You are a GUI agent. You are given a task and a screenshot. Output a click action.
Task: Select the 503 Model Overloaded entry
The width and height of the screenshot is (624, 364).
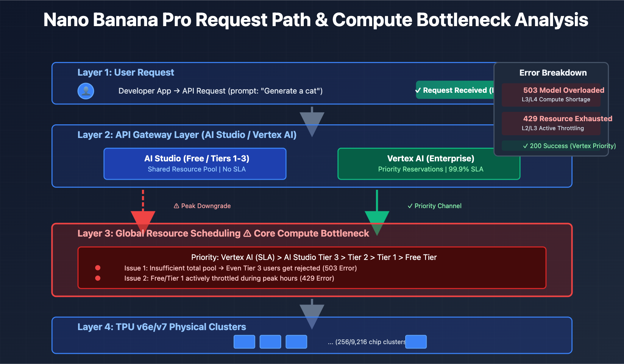pyautogui.click(x=551, y=95)
